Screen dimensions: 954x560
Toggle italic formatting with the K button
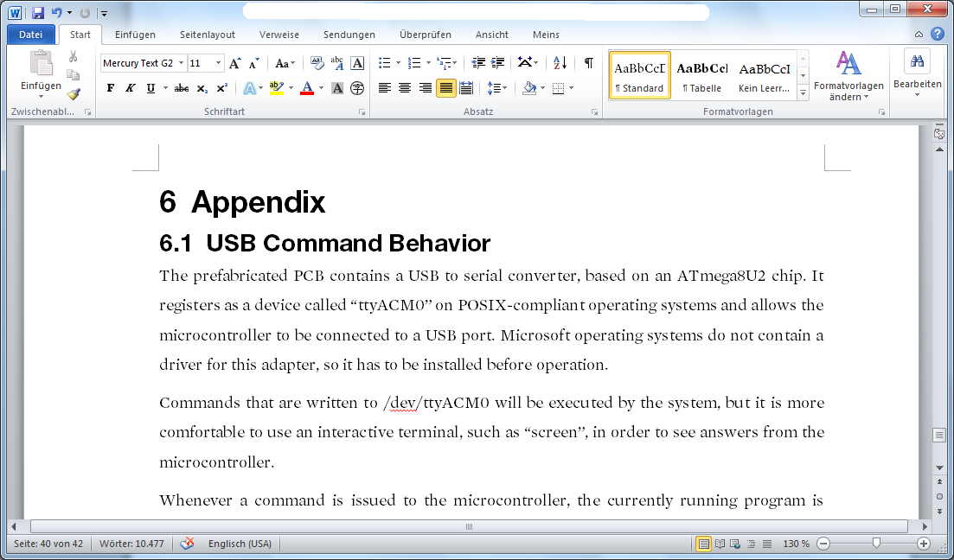pos(130,88)
